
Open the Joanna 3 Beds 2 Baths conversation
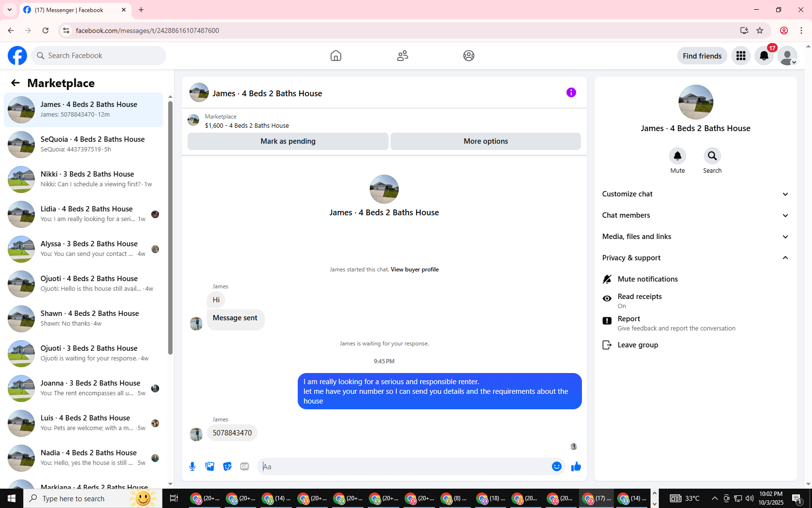coord(84,388)
